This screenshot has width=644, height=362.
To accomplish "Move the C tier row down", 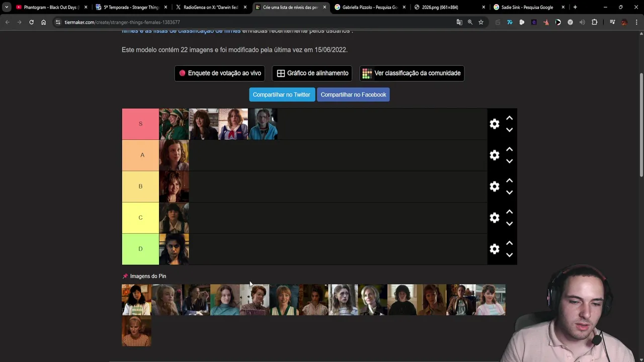I will click(509, 223).
